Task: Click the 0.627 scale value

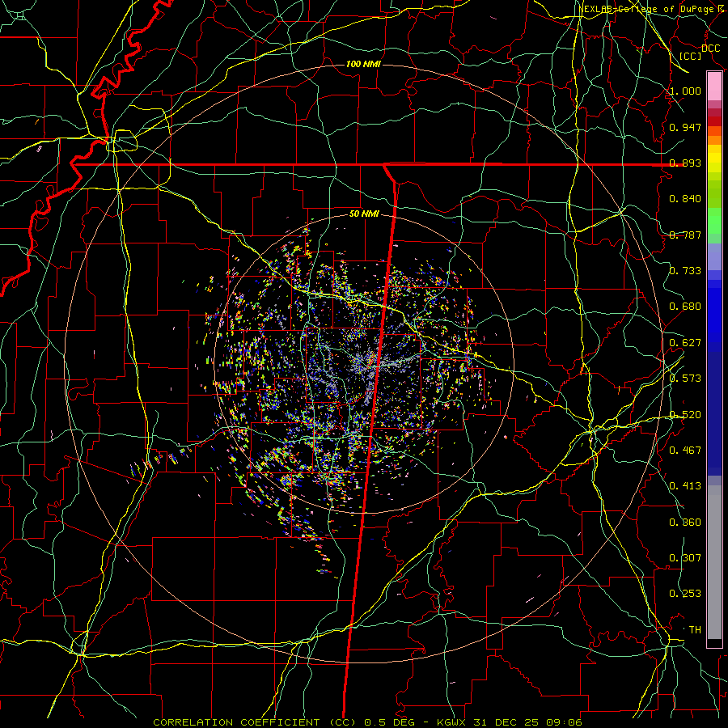Action: (x=685, y=343)
